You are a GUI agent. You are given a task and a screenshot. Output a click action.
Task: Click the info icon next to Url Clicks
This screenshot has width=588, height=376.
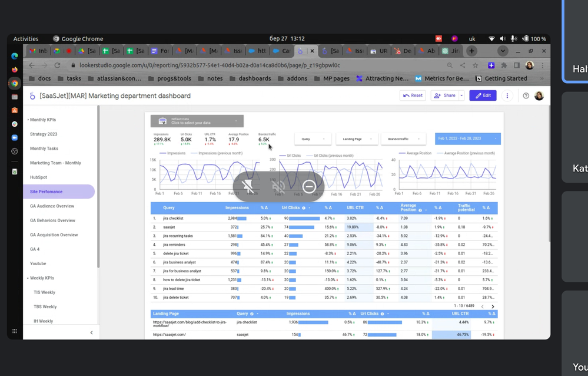pyautogui.click(x=304, y=207)
